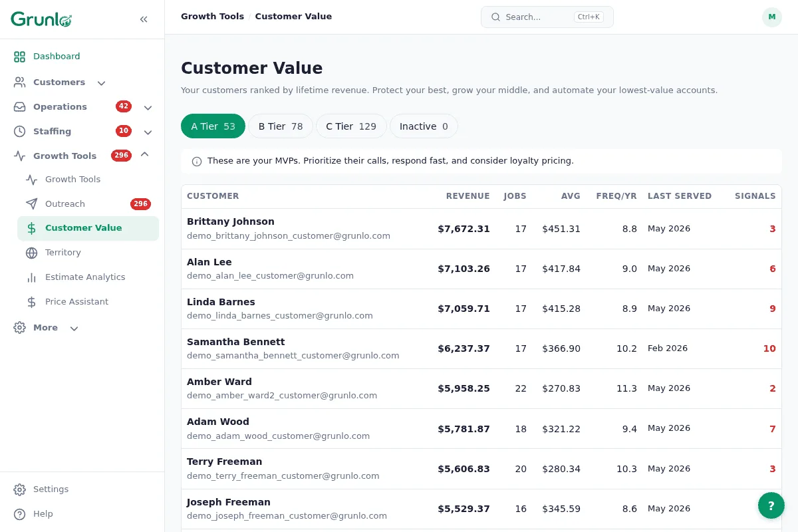Click the More gear icon

[x=20, y=328]
